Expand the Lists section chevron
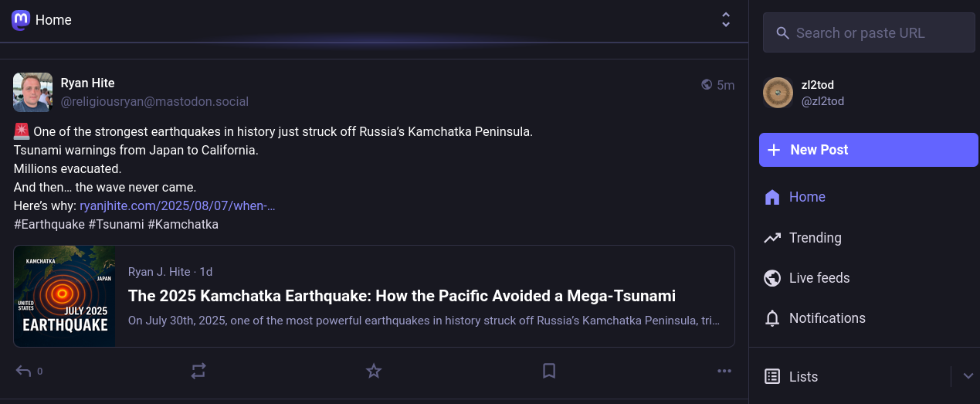Viewport: 980px width, 404px height. click(968, 376)
